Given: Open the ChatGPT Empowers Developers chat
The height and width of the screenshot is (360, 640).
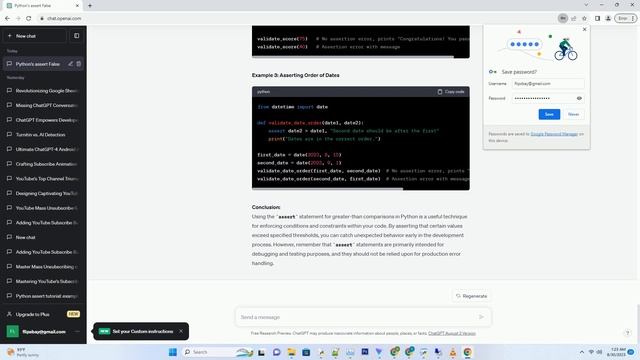Looking at the screenshot, I should pos(43,120).
